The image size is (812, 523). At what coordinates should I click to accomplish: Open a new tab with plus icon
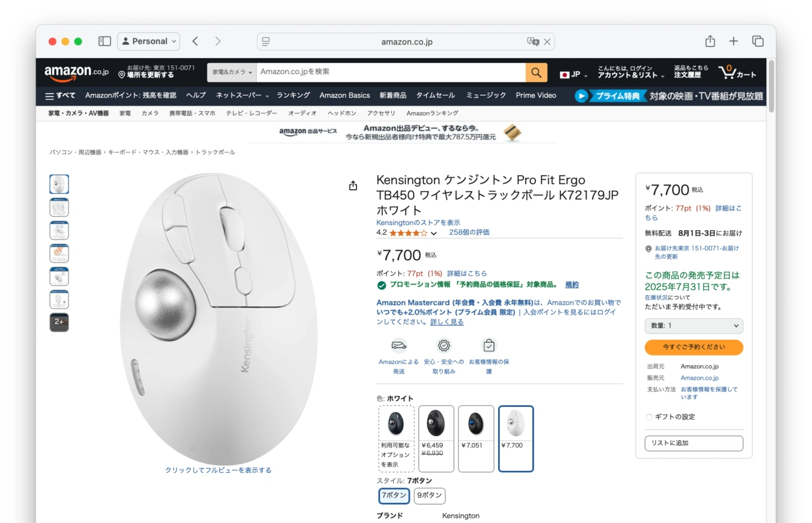click(x=733, y=41)
